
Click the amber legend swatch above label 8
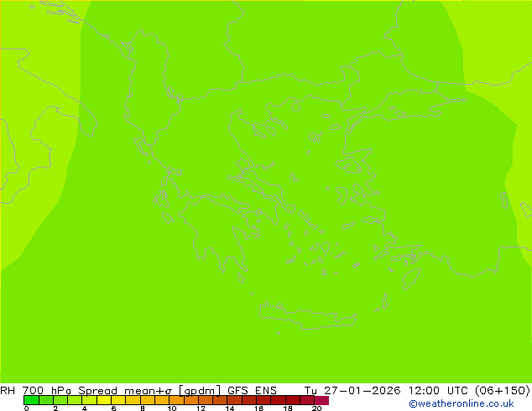[x=147, y=400]
